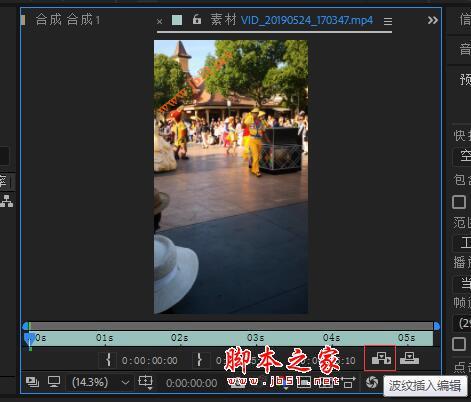
Task: Click the footage video preview image
Action: pyautogui.click(x=231, y=177)
